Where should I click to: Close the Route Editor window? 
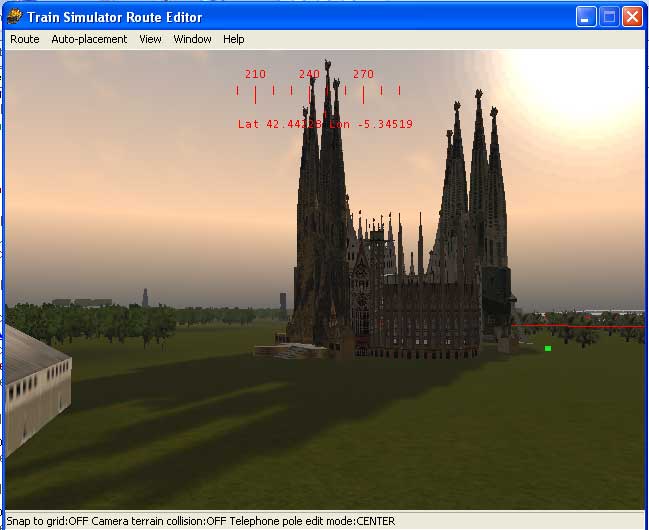click(x=632, y=16)
